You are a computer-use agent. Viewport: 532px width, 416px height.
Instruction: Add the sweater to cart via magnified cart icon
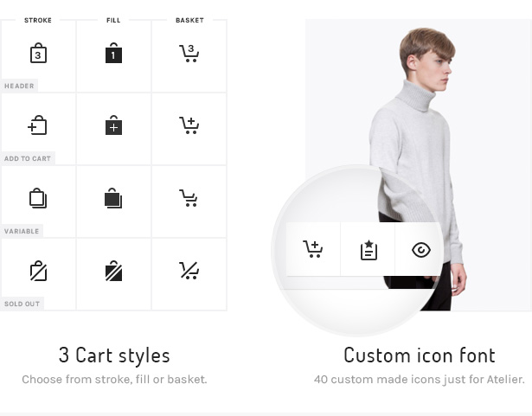coord(313,250)
